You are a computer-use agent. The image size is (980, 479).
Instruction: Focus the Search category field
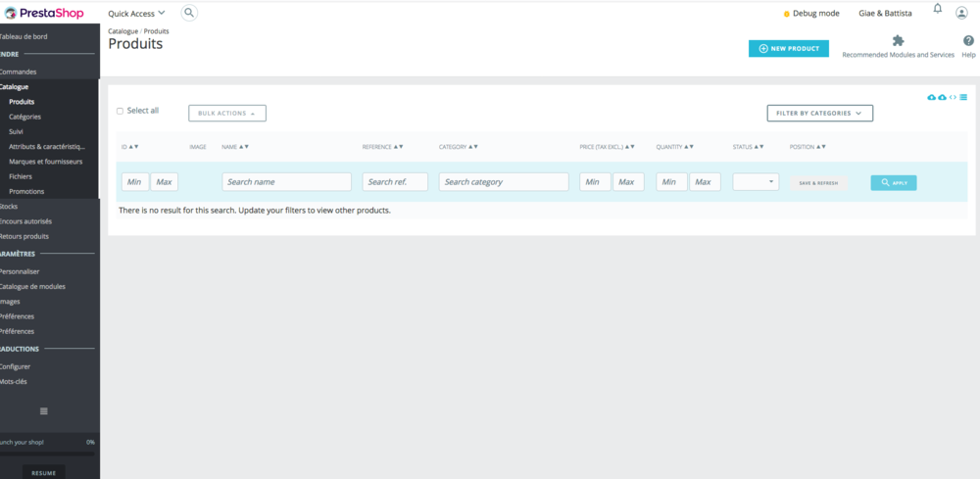point(504,182)
